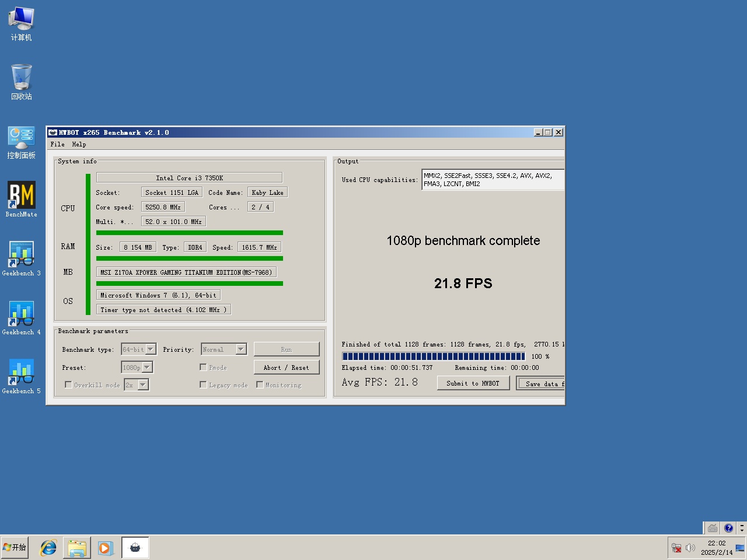Open Internet Explorer from the taskbar
The image size is (747, 560).
coord(48,548)
